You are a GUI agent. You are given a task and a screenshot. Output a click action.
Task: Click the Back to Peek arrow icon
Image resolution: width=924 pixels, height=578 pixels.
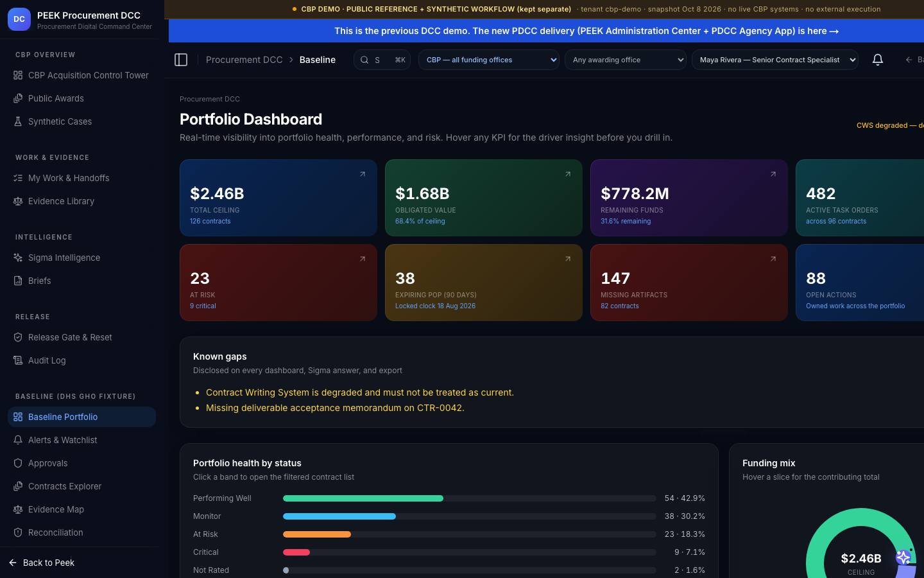point(13,563)
